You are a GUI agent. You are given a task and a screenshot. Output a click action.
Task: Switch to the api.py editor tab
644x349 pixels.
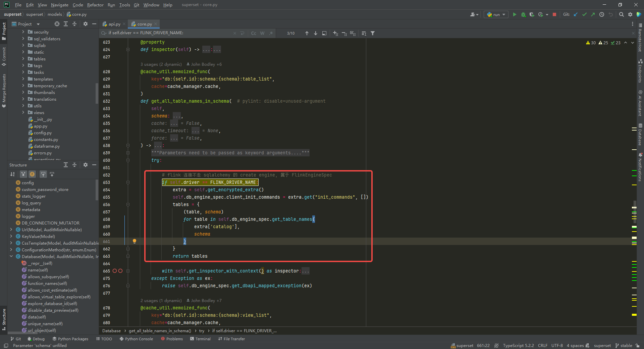pos(114,24)
